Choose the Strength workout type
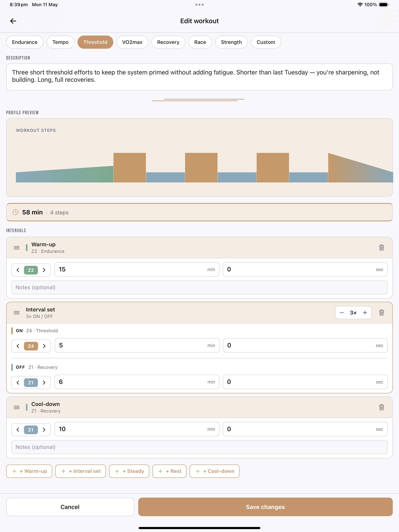The height and width of the screenshot is (532, 399). [231, 42]
